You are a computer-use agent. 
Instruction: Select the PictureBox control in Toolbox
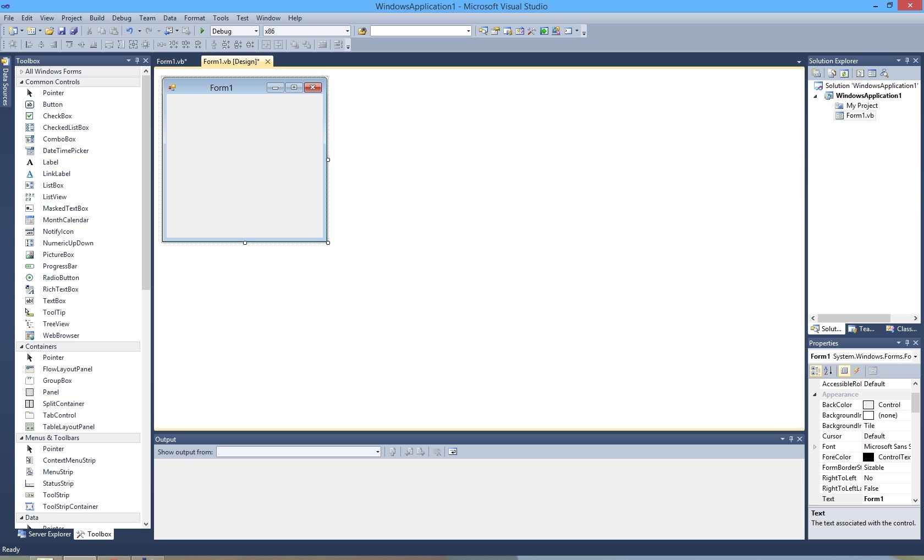point(58,255)
